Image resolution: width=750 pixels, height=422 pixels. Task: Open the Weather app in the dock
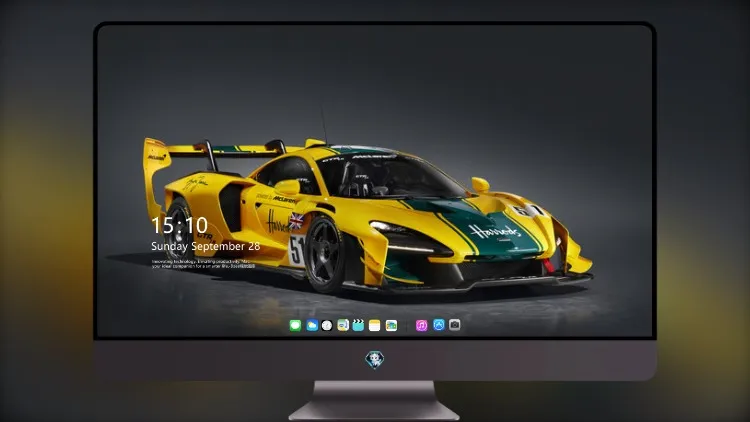tap(312, 326)
